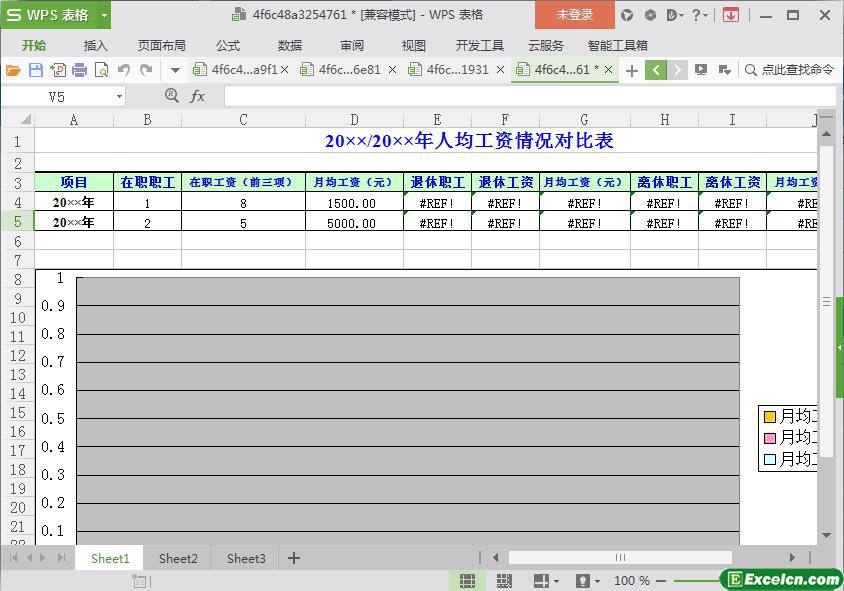Select column D header
Screen dimensions: 844x591
[354, 119]
